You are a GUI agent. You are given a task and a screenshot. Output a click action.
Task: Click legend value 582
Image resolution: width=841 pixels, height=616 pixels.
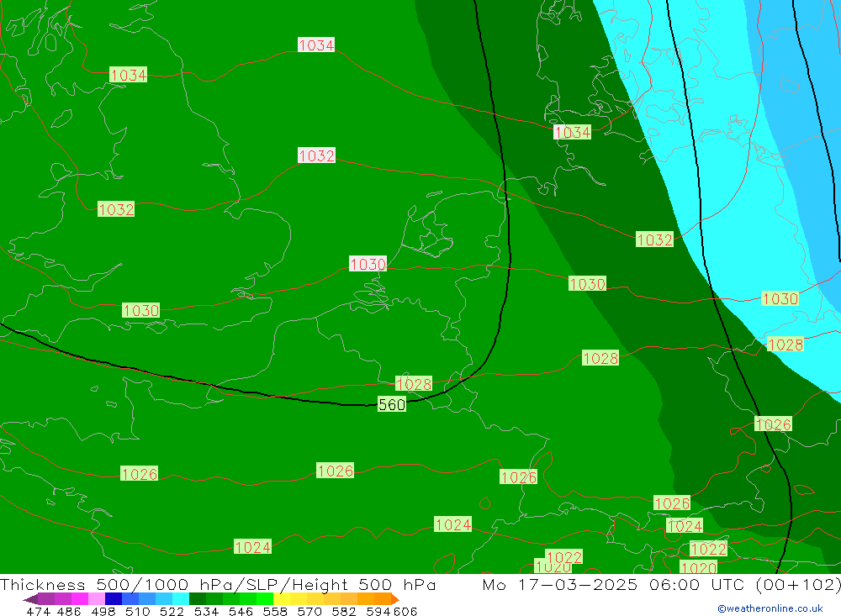[x=343, y=611]
